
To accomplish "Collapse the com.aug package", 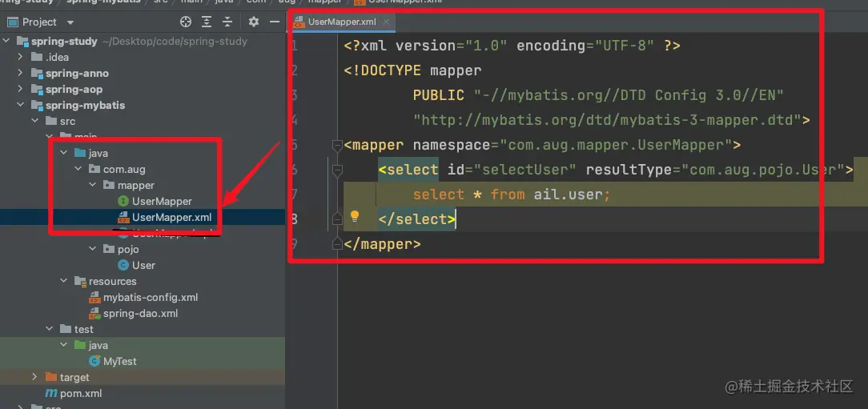I will pos(78,169).
